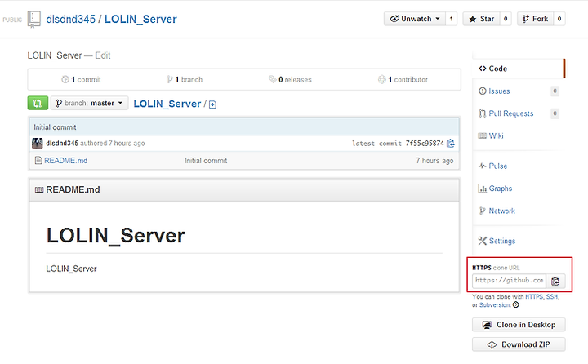Click the Wiki book icon

(x=483, y=136)
